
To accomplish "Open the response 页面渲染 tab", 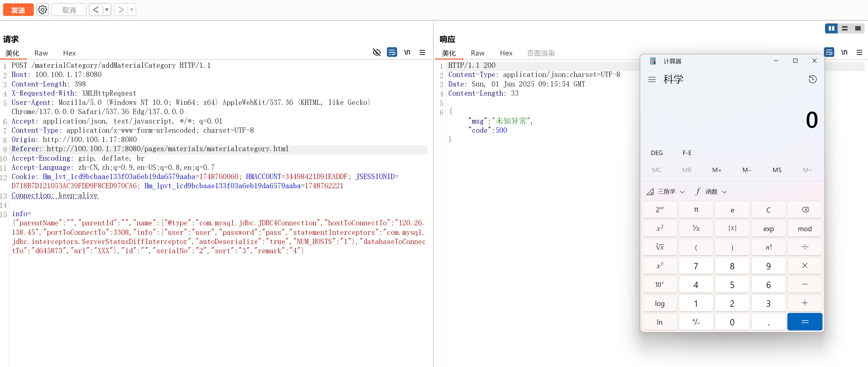I will point(541,53).
